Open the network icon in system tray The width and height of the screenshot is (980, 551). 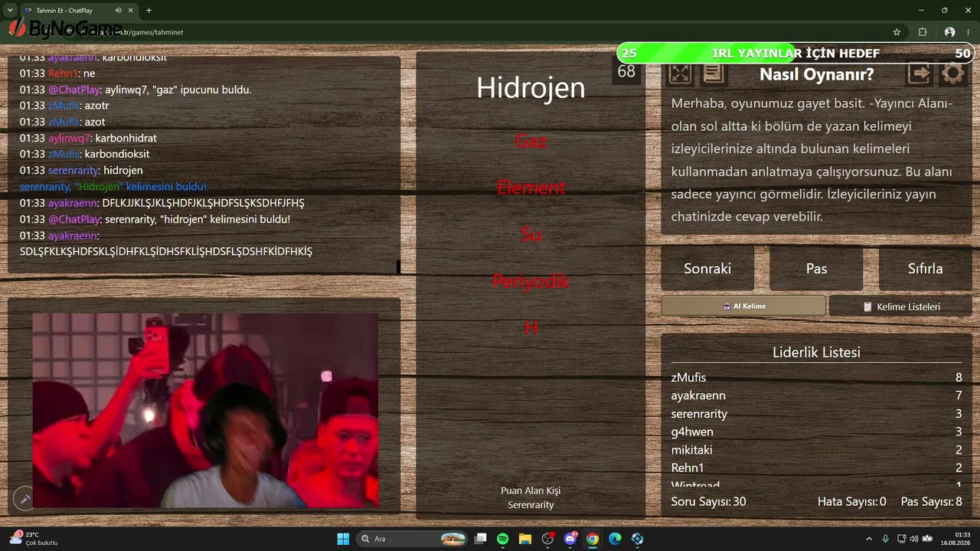click(901, 539)
